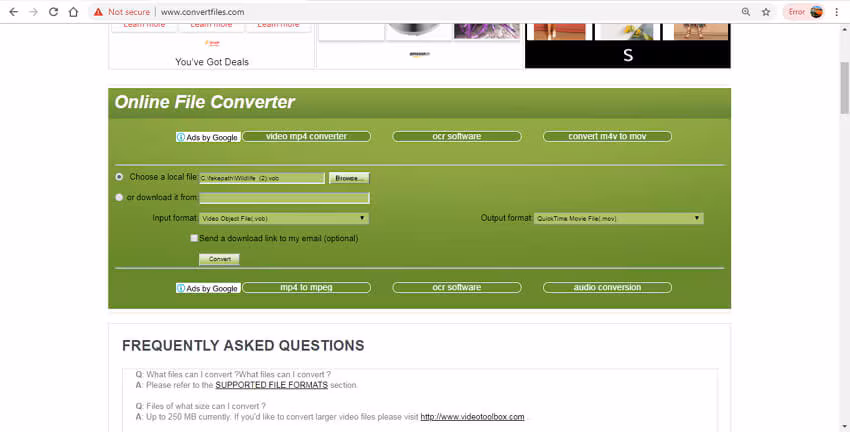The height and width of the screenshot is (432, 850).
Task: Follow the SUPPORTED FILE FORMATS link
Action: tap(272, 385)
